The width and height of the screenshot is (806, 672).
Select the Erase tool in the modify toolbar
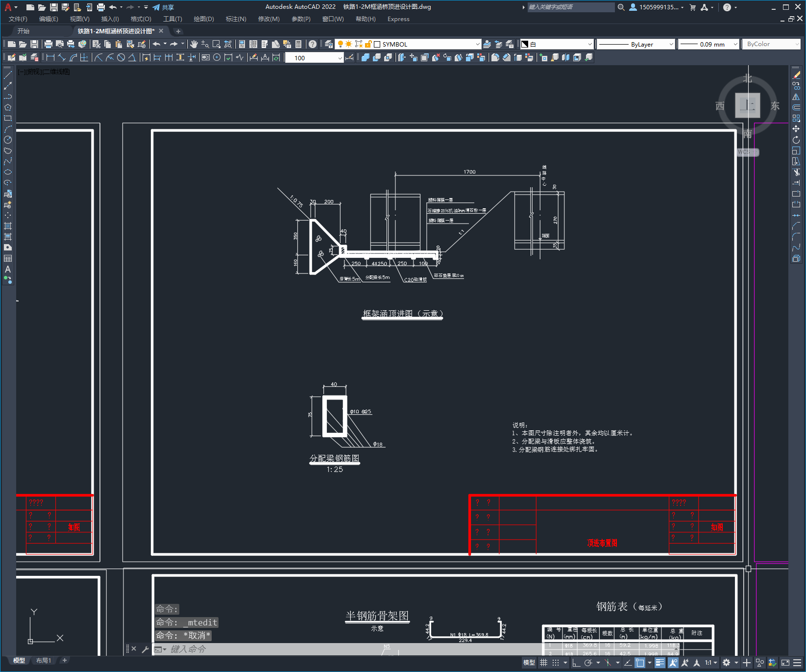[x=796, y=75]
